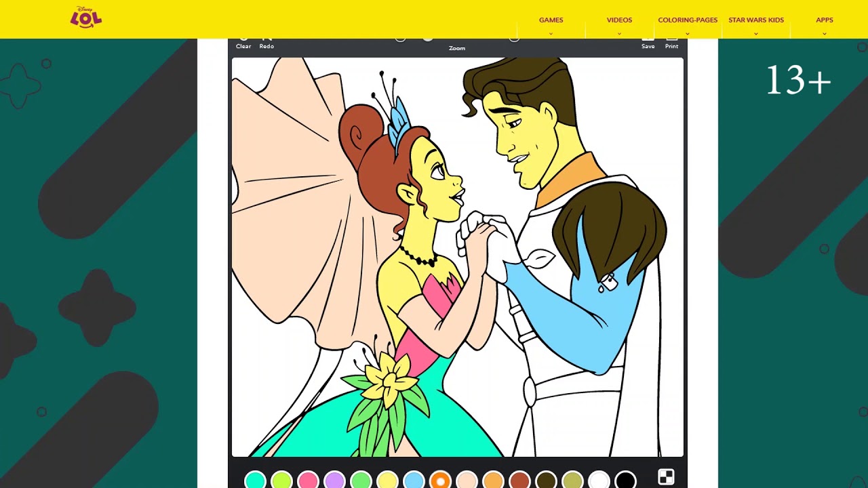
Task: Open the Star Wars Kids menu
Action: pyautogui.click(x=756, y=20)
